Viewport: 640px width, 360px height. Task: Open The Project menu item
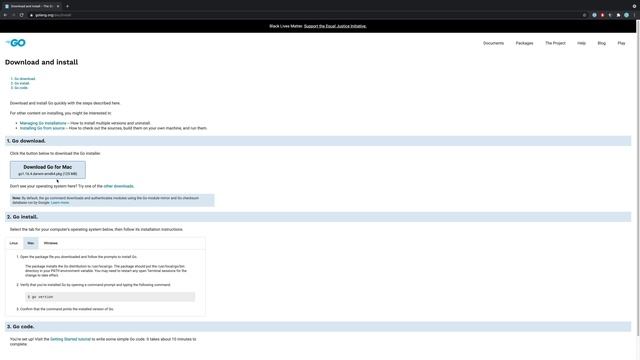tap(556, 43)
